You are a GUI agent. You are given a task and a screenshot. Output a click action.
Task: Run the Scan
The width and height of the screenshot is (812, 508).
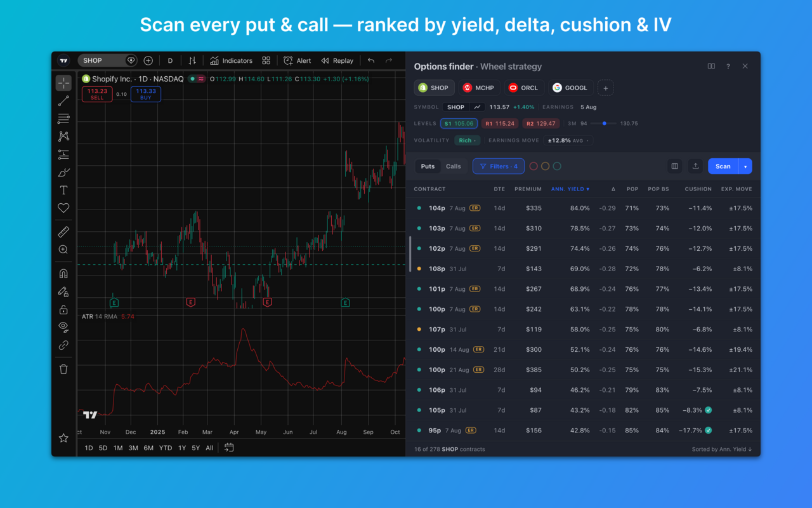pos(723,166)
